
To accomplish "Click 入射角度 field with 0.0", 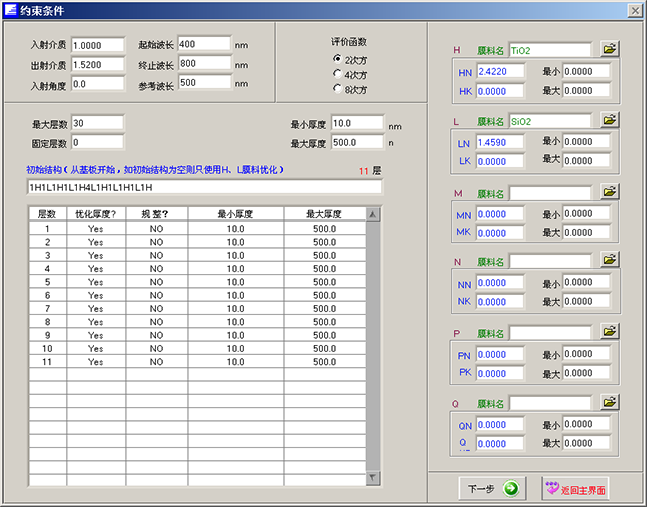I will coord(97,84).
